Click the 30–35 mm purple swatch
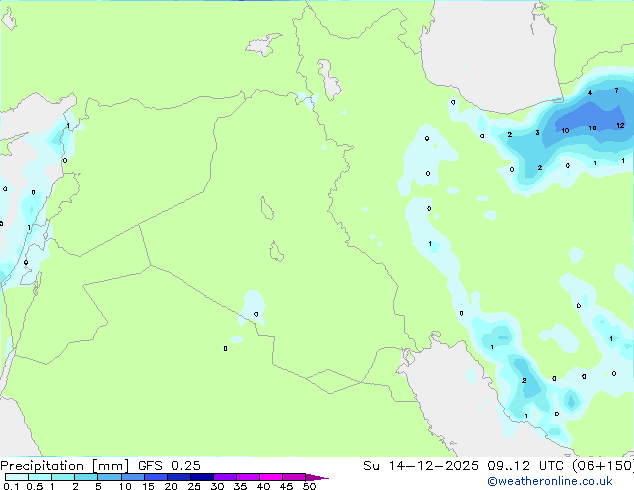 [x=224, y=477]
